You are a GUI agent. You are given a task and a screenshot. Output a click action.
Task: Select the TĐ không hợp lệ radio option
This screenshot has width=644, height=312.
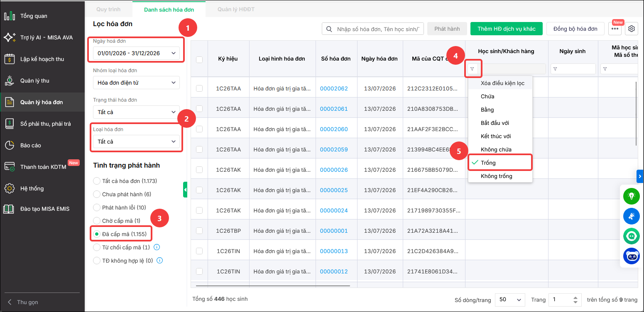click(x=97, y=261)
